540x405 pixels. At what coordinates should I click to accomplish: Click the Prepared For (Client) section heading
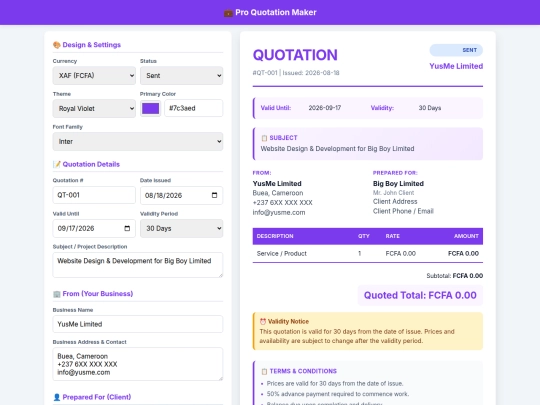tap(97, 397)
